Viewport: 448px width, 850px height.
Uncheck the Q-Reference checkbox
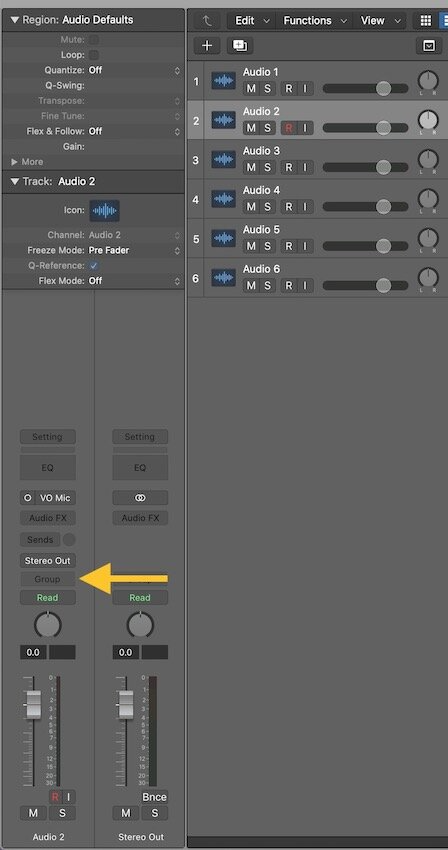pos(94,266)
